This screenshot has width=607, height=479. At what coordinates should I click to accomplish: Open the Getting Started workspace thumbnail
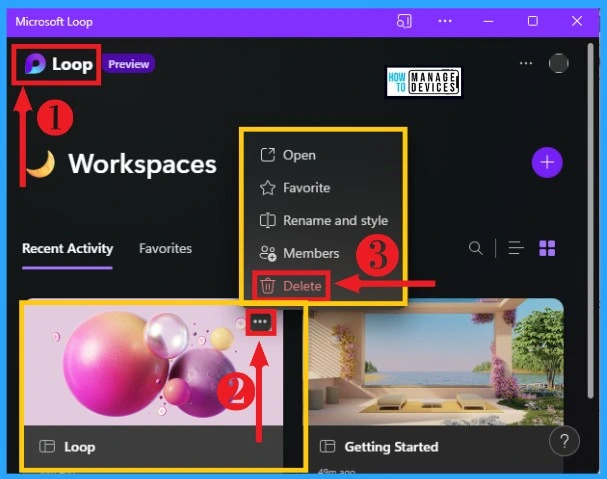coord(436,362)
